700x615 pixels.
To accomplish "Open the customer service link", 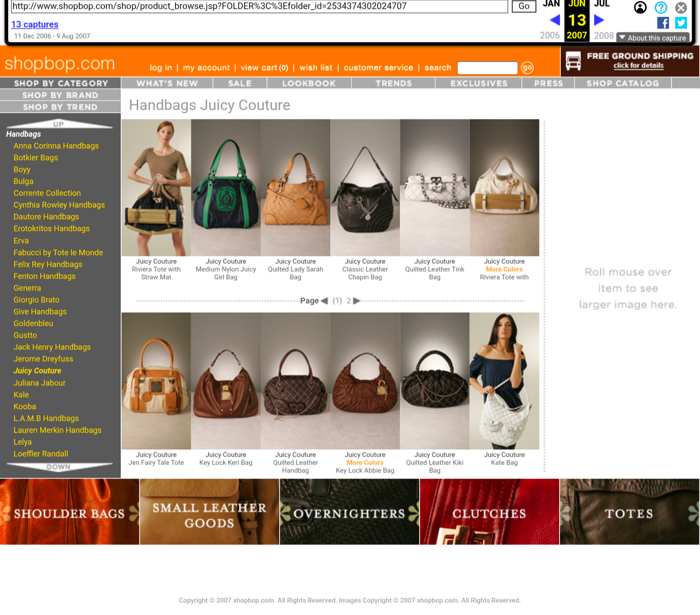I will [378, 68].
